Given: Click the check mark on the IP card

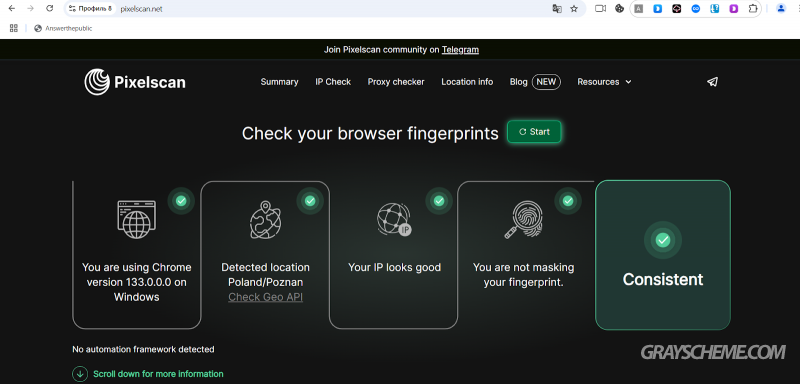Looking at the screenshot, I should [439, 201].
